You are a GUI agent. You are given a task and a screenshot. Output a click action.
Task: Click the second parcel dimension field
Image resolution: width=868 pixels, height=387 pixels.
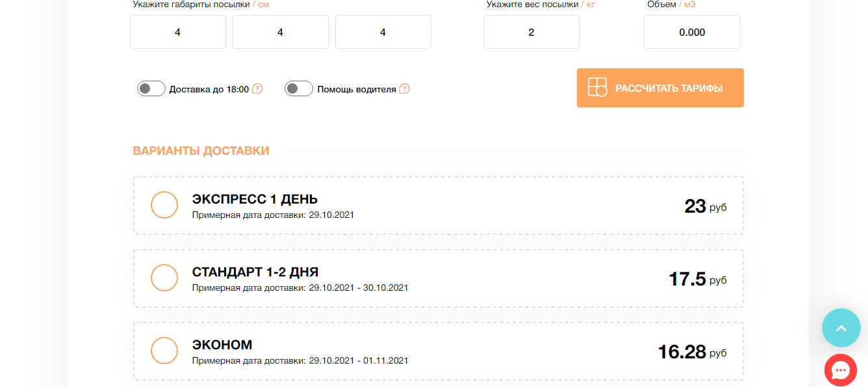281,32
